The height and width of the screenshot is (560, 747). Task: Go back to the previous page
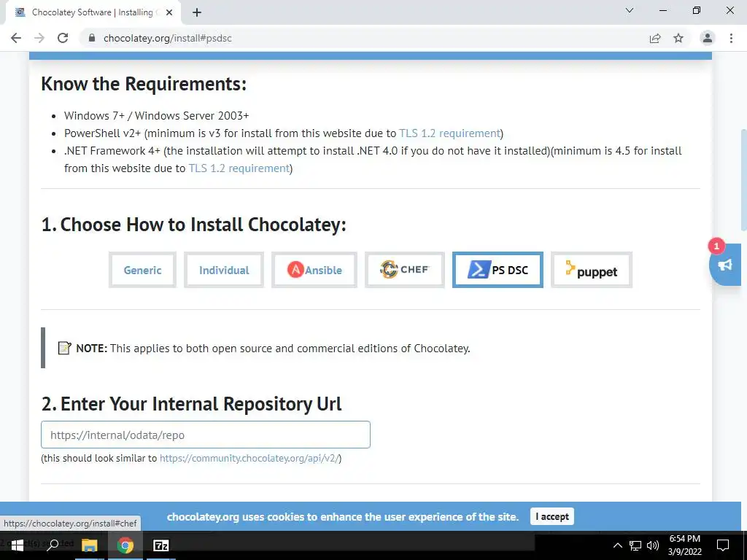(16, 38)
